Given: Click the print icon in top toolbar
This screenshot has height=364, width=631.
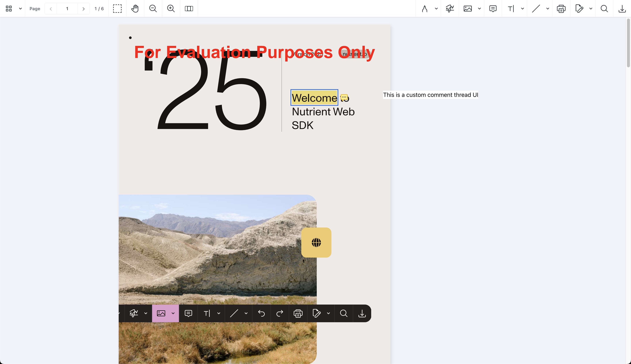Looking at the screenshot, I should tap(561, 9).
